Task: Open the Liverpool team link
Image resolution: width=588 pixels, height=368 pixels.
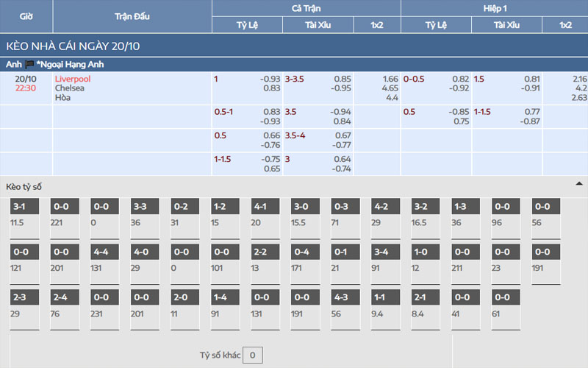Action: pyautogui.click(x=73, y=79)
